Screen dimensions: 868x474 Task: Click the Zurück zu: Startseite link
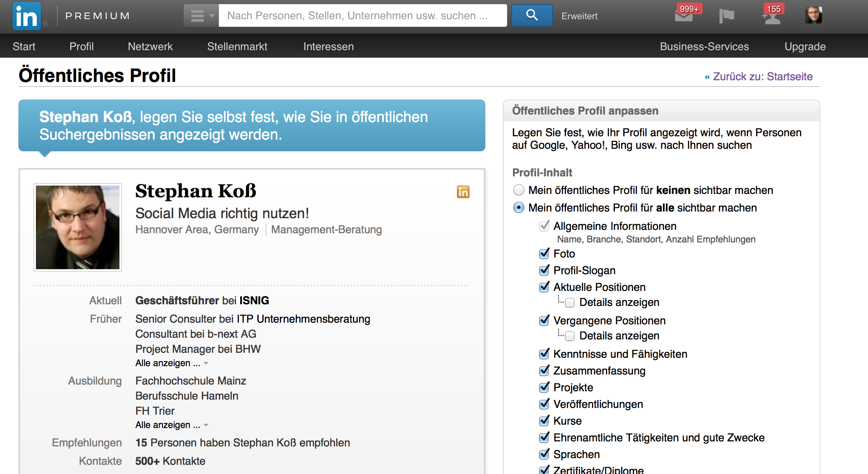point(762,76)
